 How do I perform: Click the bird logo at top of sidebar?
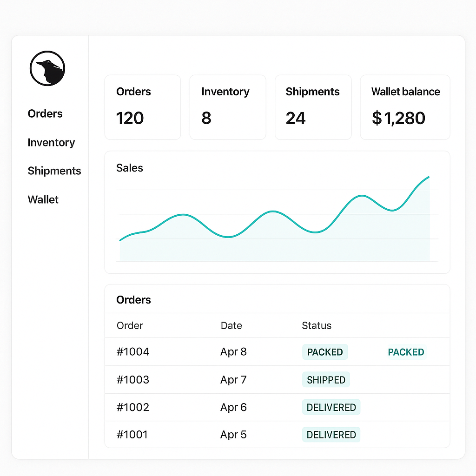(x=47, y=68)
